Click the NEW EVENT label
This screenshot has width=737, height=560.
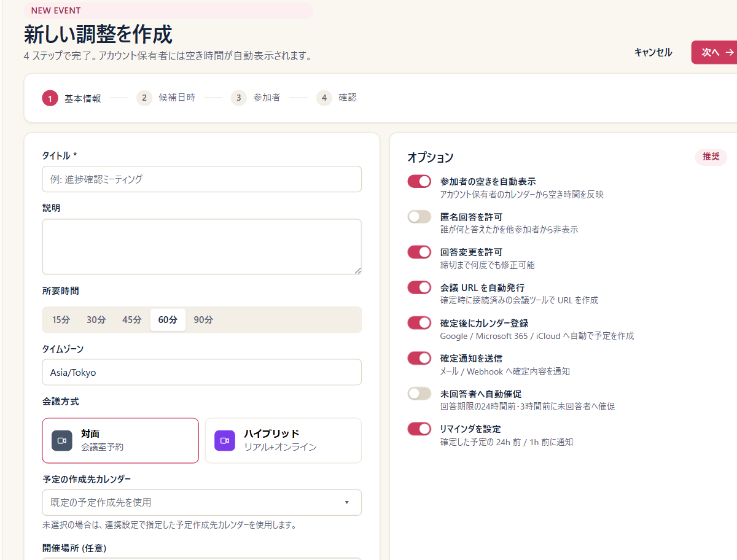(x=56, y=10)
